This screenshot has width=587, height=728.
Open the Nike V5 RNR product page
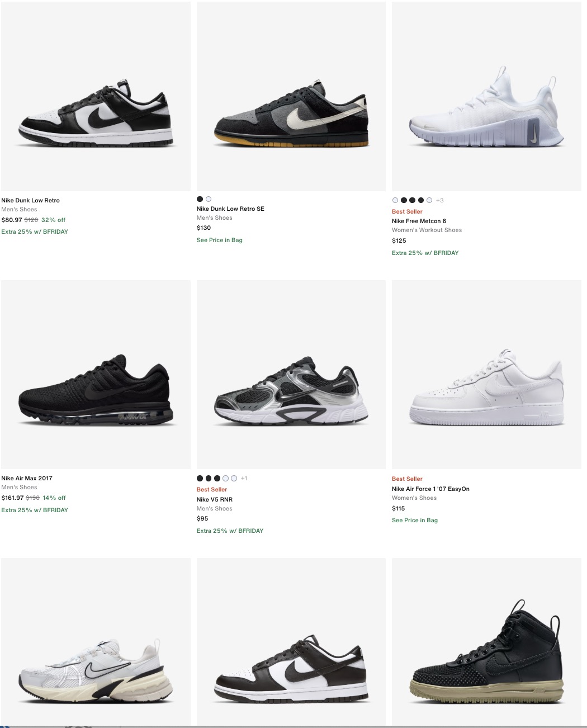pos(213,499)
